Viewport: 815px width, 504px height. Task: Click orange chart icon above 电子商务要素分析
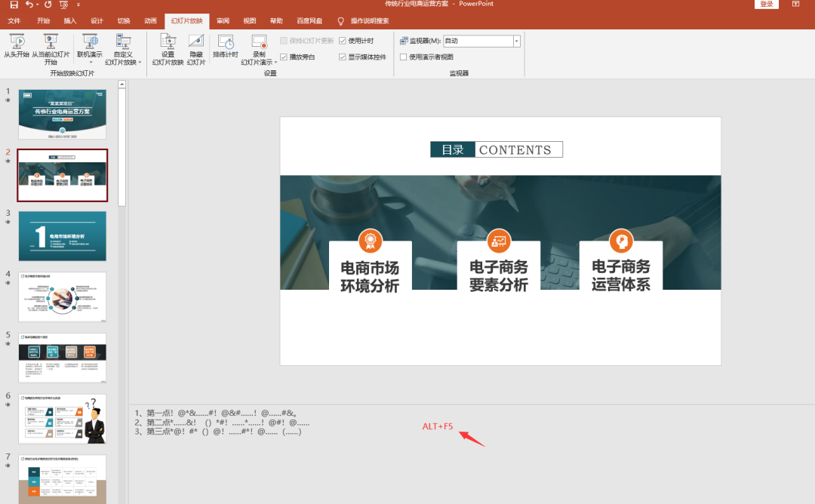click(x=499, y=241)
